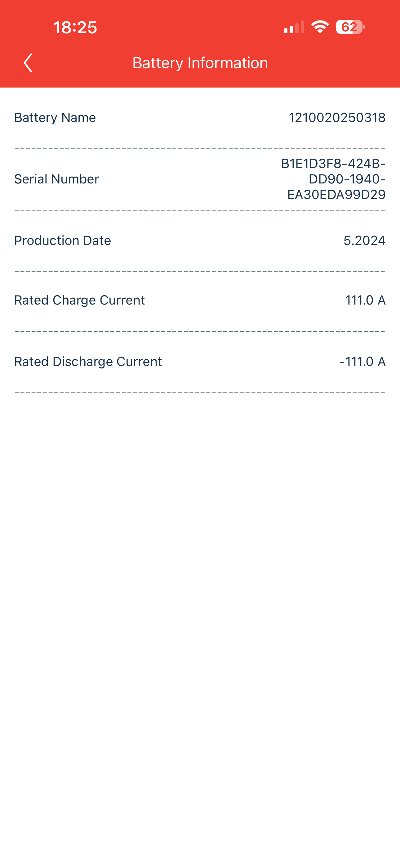The width and height of the screenshot is (400, 868).
Task: Tap the unit letter A after -111.0
Action: (x=381, y=362)
